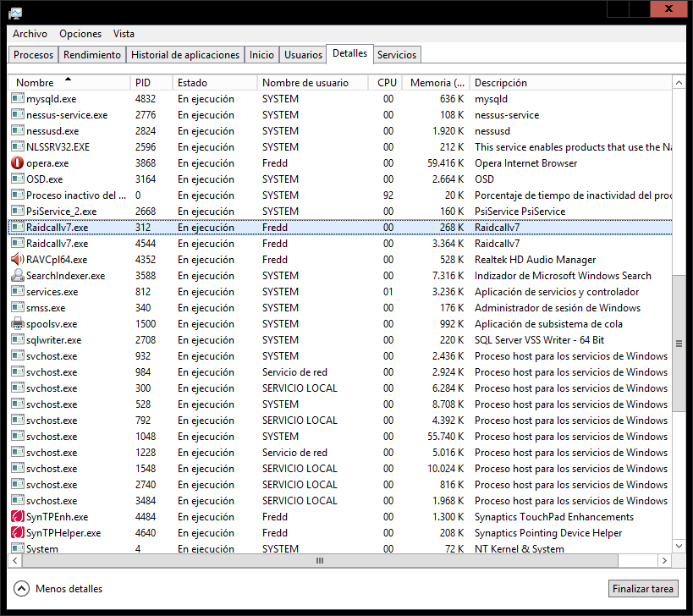
Task: Click the mysqld.exe process icon
Action: pyautogui.click(x=17, y=98)
